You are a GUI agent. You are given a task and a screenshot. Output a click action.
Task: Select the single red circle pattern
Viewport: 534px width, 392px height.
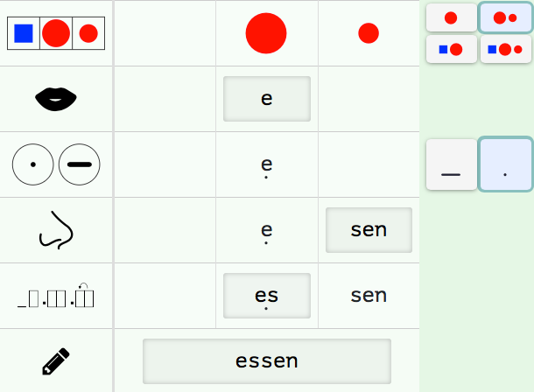click(451, 17)
